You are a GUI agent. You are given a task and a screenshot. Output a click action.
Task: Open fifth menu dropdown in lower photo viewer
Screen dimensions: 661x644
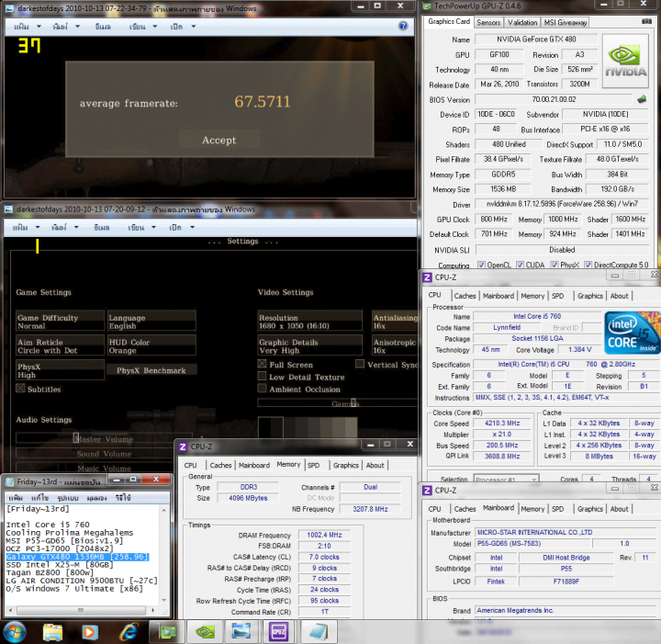tap(192, 227)
